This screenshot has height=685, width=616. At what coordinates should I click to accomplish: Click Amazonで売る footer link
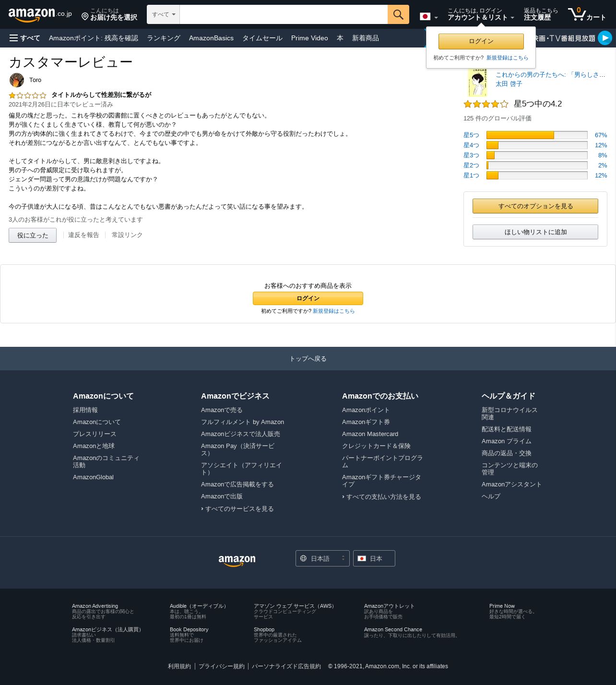222,410
